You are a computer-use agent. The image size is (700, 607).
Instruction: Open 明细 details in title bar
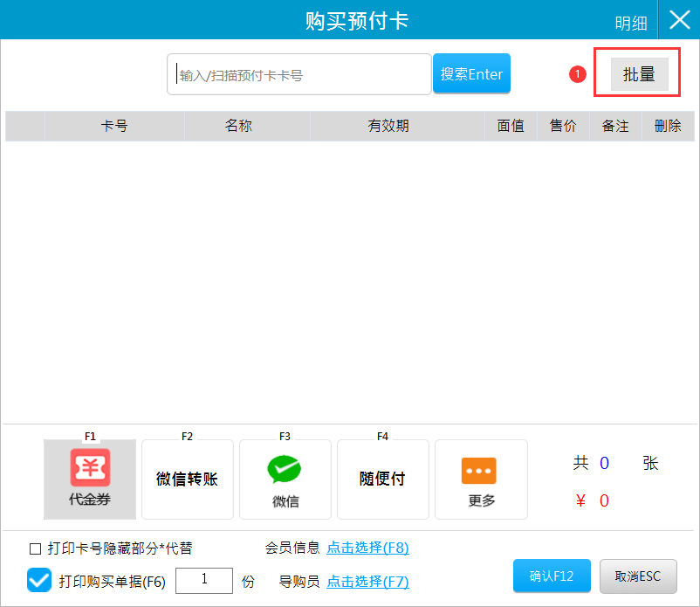point(631,24)
